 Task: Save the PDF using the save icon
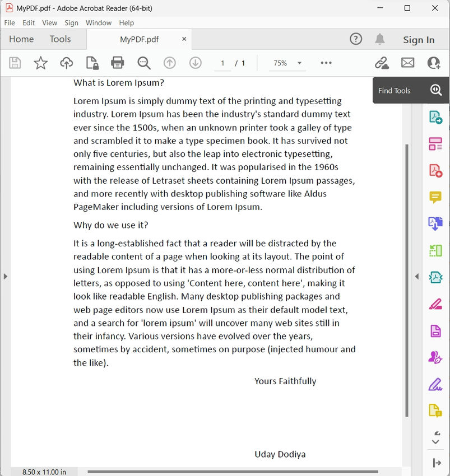click(15, 63)
